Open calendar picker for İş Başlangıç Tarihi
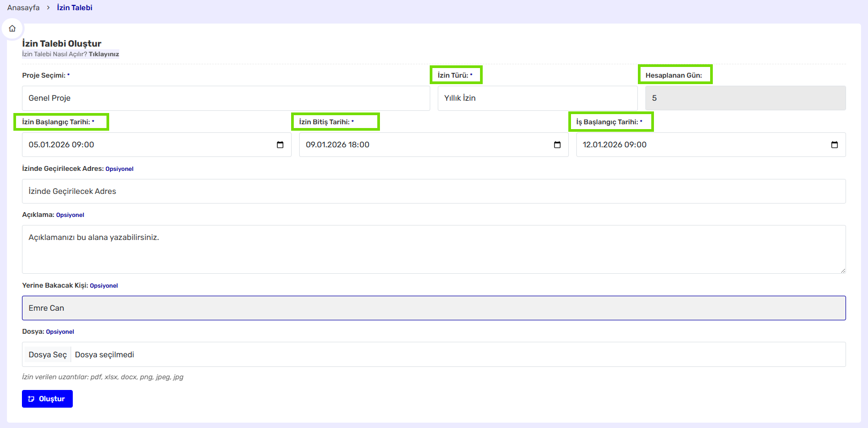Image resolution: width=868 pixels, height=428 pixels. [x=834, y=145]
